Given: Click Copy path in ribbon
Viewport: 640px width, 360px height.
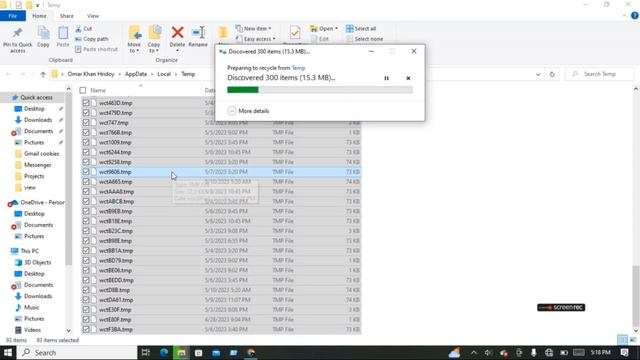Looking at the screenshot, I should tap(92, 39).
